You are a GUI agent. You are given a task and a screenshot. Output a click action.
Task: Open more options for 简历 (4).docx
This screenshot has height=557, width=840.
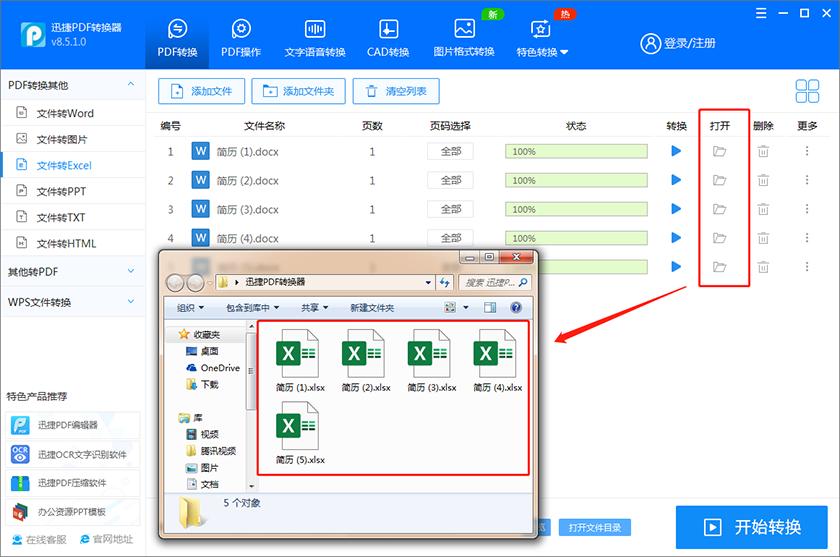coord(807,238)
